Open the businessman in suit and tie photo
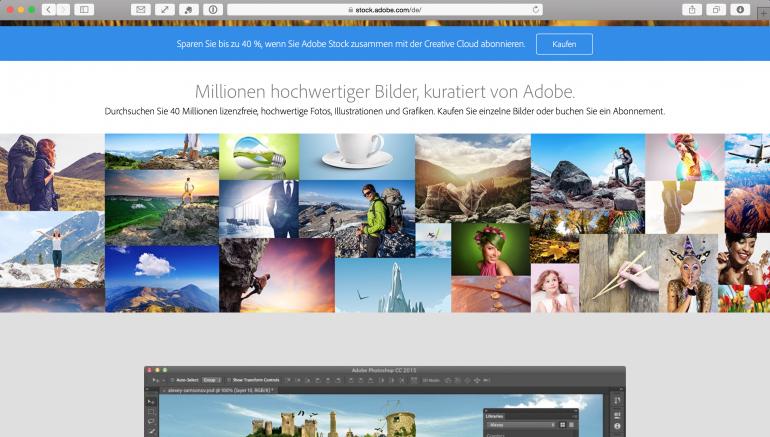The width and height of the screenshot is (770, 437). 259,209
